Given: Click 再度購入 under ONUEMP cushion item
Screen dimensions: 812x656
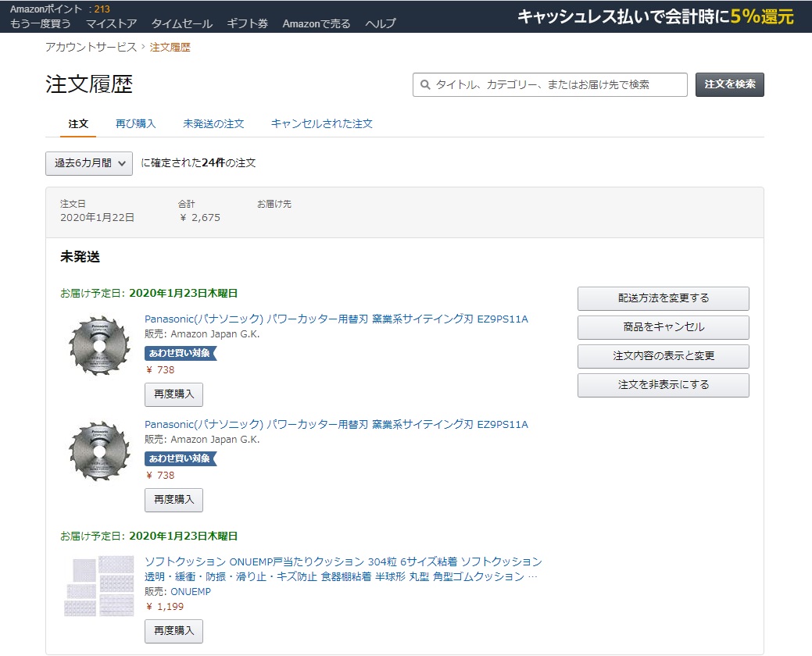Looking at the screenshot, I should click(x=174, y=631).
